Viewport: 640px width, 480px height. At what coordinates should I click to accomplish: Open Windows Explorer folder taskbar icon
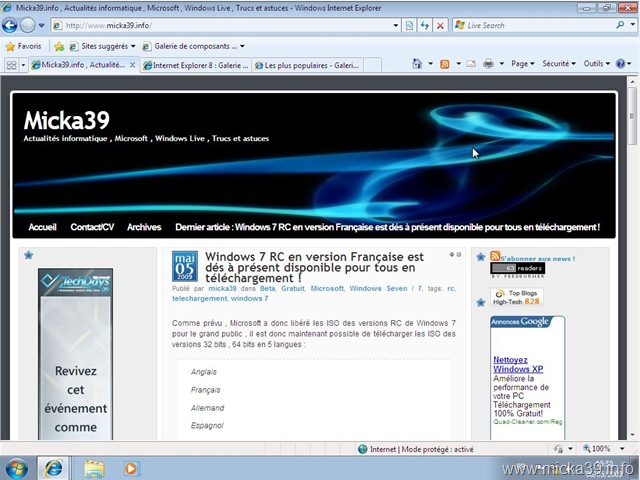point(94,468)
